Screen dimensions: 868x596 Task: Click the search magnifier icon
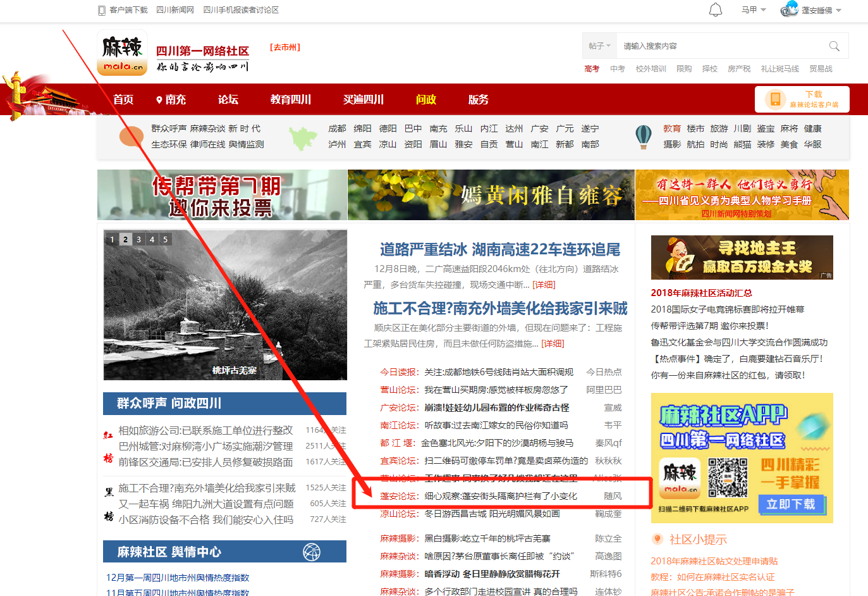834,46
